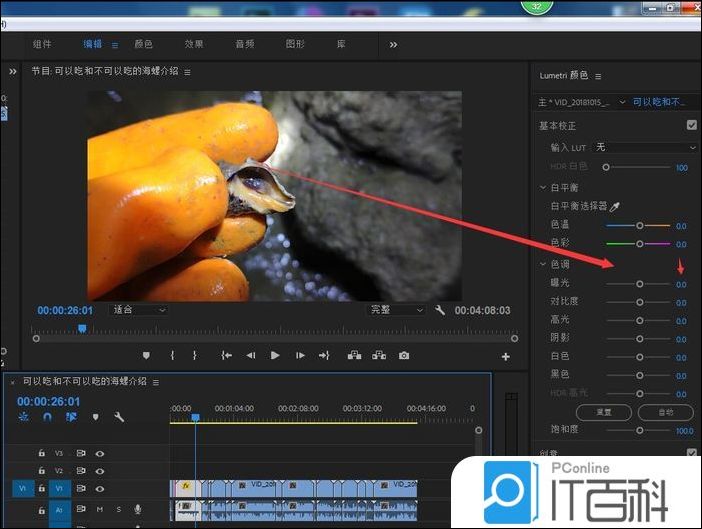Open the zoom level 适合 dropdown
Viewport: 702px width, 529px height.
(138, 310)
